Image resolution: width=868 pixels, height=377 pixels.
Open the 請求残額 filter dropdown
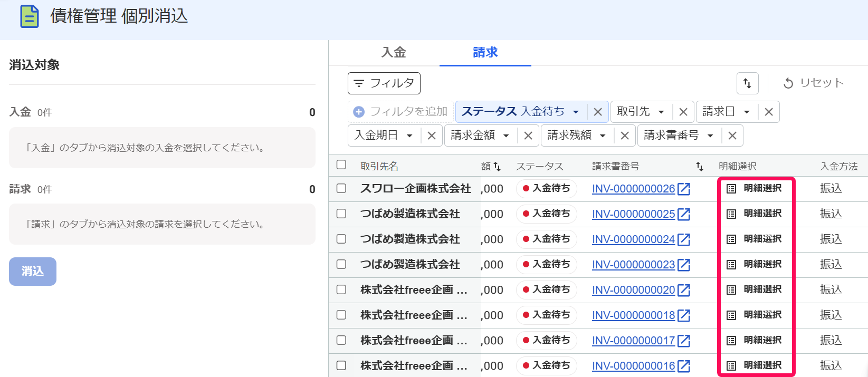point(577,136)
